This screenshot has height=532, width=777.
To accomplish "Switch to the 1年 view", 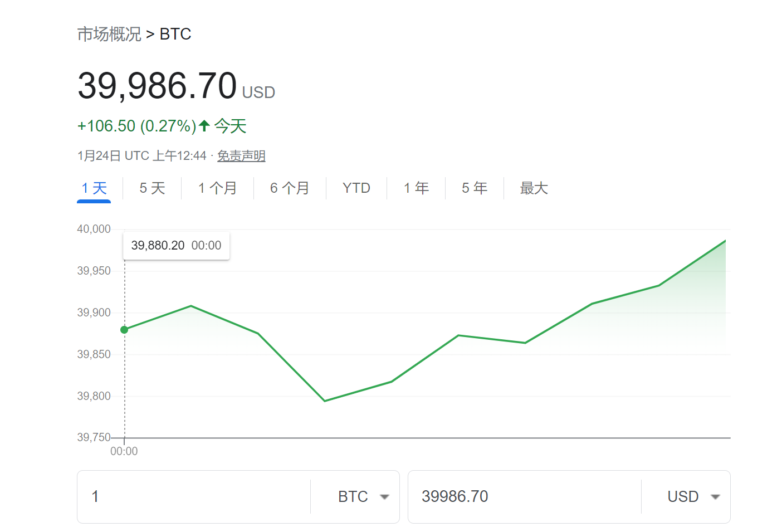I will point(416,188).
